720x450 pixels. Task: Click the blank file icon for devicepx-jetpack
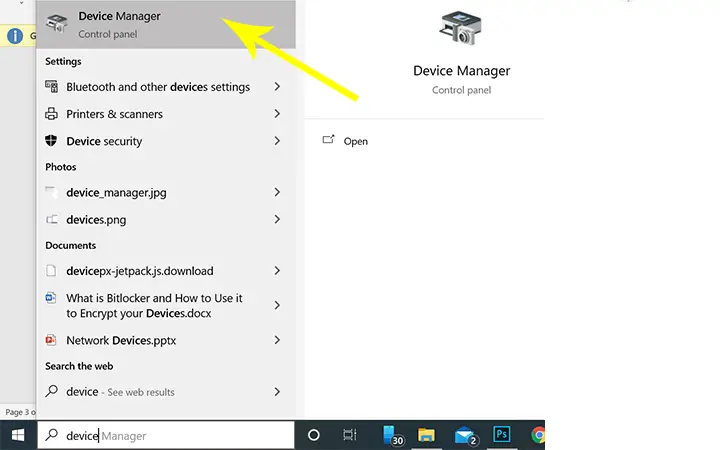51,270
